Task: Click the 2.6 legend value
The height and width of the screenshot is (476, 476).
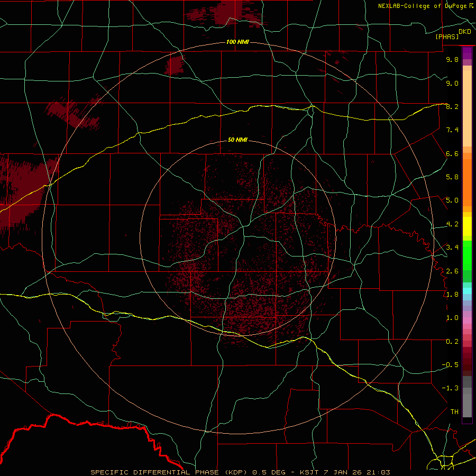Action: 452,271
